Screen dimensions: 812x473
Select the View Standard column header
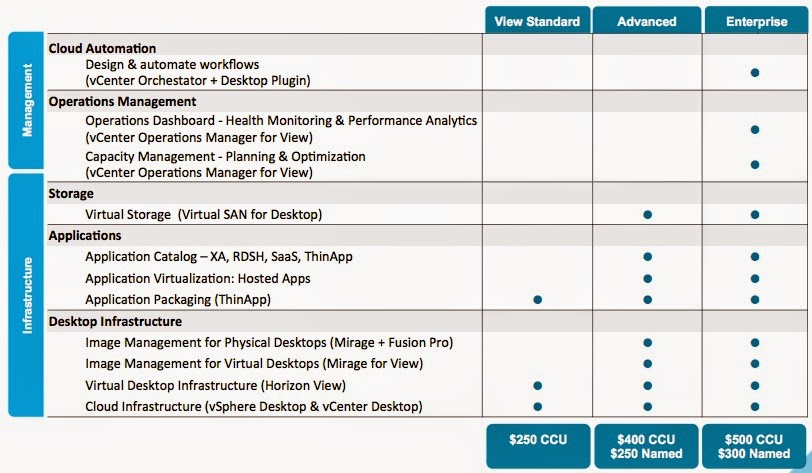tap(537, 20)
